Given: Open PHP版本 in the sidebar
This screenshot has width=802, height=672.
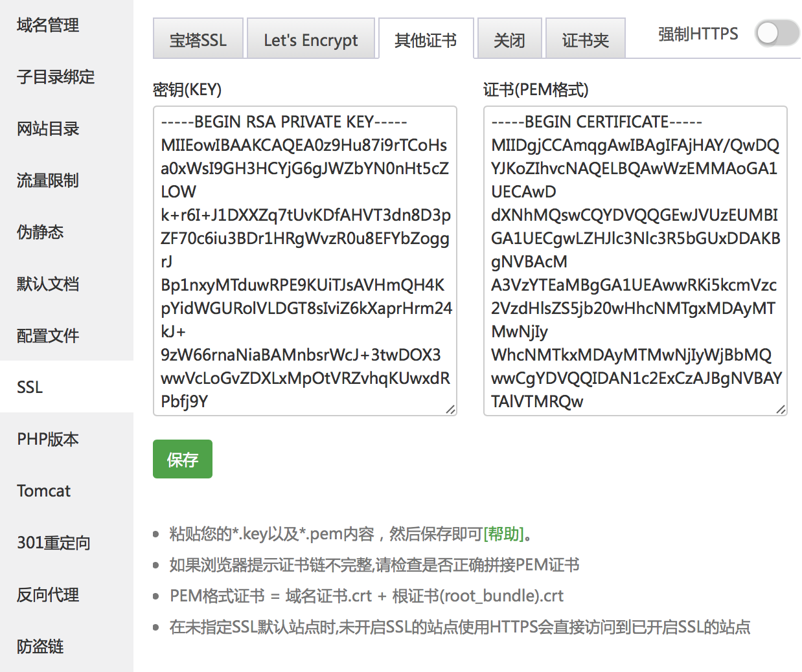Looking at the screenshot, I should click(x=67, y=439).
